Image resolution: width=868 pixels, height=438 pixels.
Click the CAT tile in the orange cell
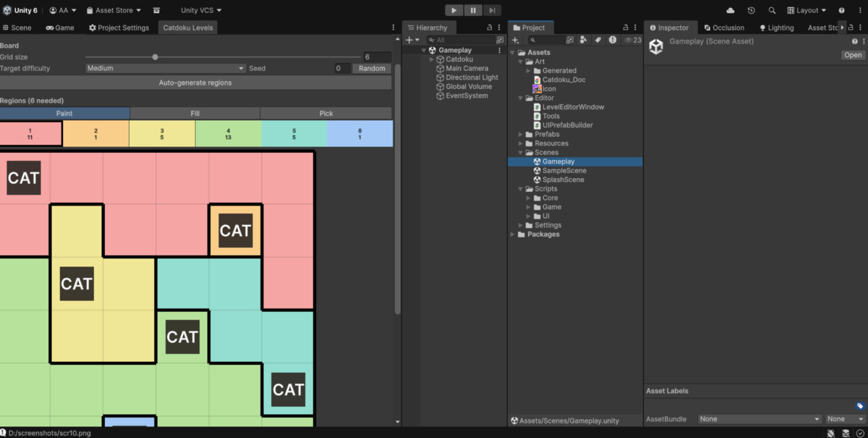[x=235, y=231]
